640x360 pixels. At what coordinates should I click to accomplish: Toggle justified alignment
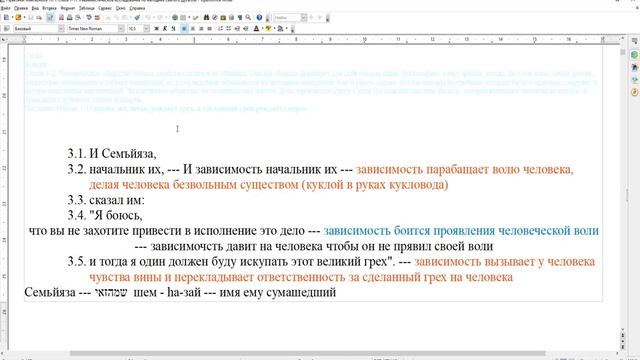coord(209,29)
